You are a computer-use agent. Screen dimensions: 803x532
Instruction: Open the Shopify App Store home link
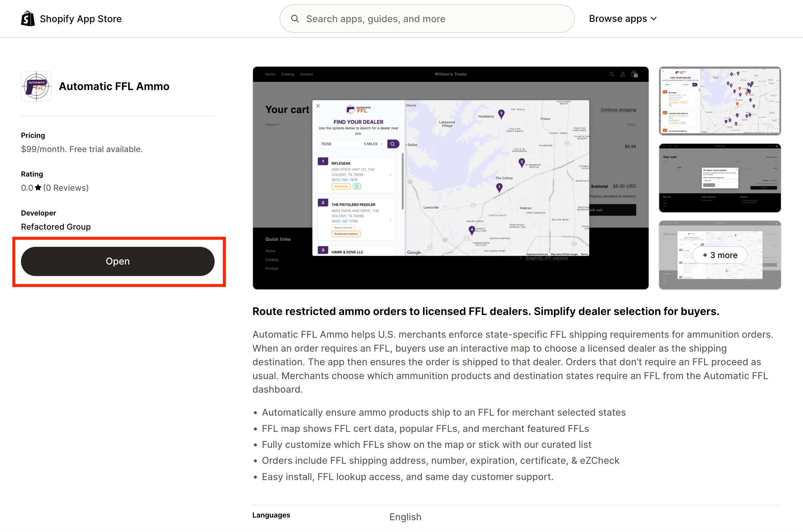pyautogui.click(x=71, y=19)
